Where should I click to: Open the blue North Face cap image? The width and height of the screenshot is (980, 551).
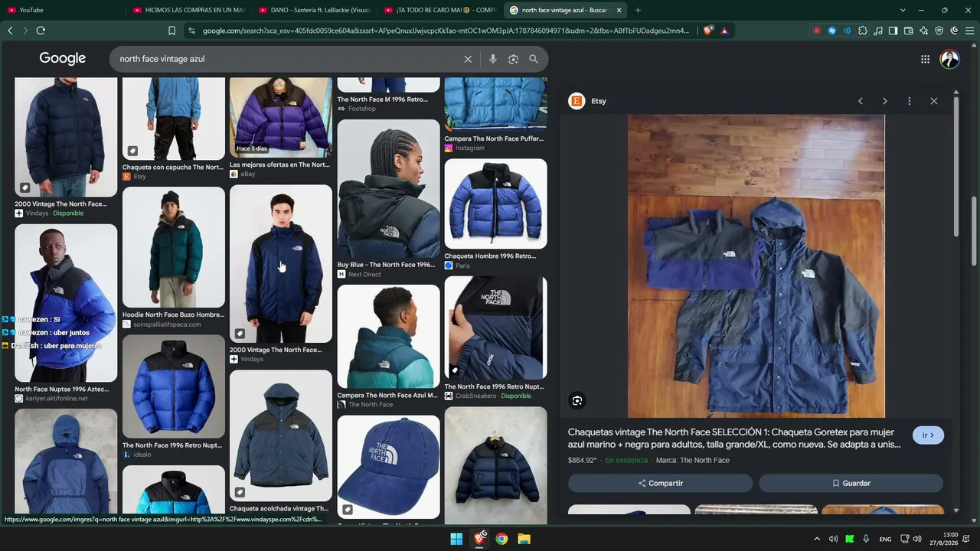click(389, 467)
